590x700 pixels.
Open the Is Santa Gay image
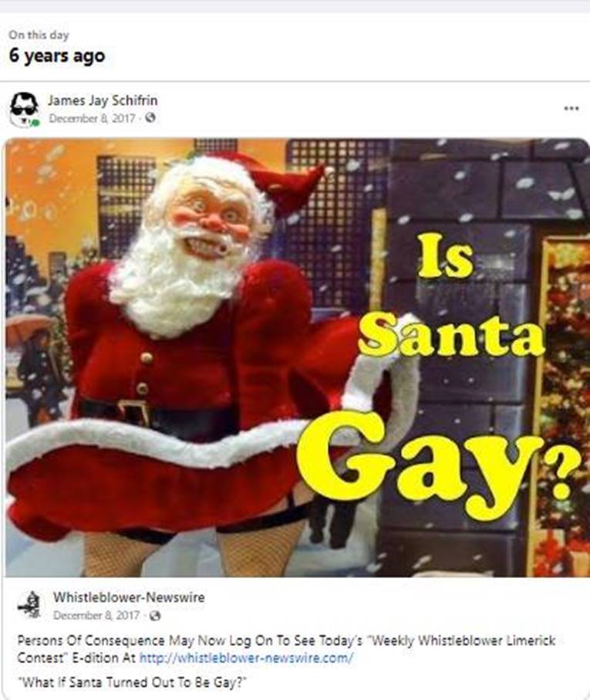(298, 357)
